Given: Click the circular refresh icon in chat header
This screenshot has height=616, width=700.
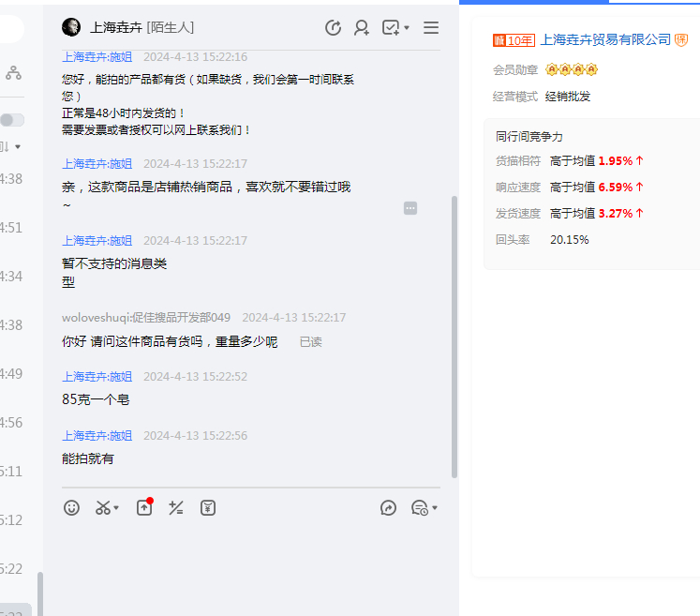Looking at the screenshot, I should click(x=333, y=28).
